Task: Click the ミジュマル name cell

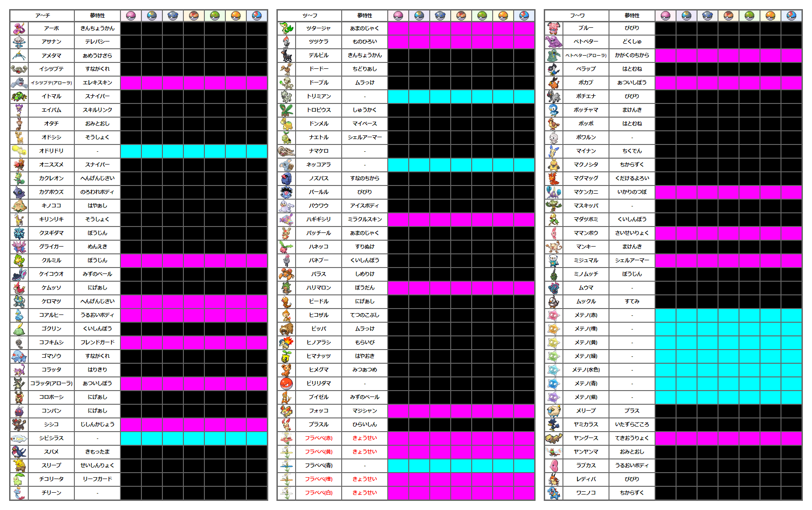Action: pos(586,260)
